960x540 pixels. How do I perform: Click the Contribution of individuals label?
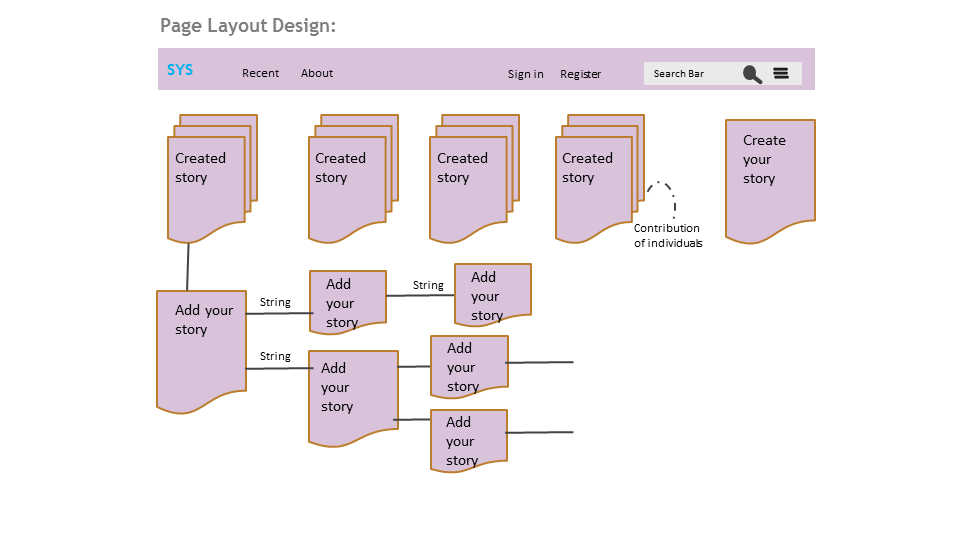(668, 236)
